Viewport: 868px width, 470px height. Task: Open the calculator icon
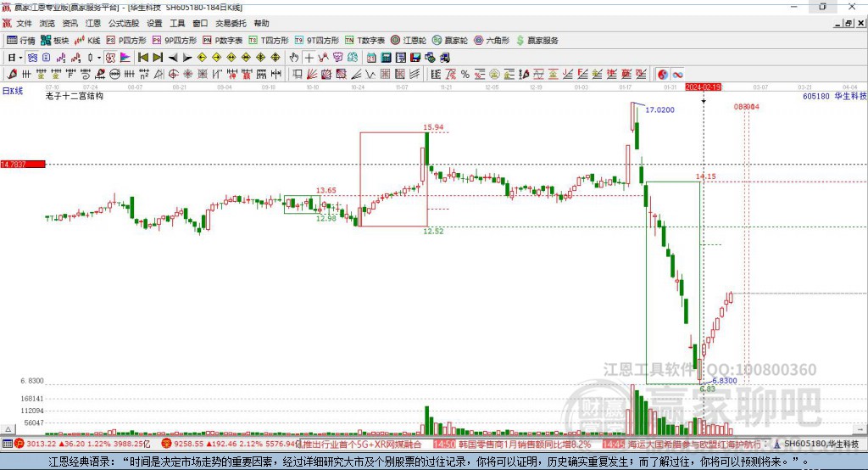386,58
